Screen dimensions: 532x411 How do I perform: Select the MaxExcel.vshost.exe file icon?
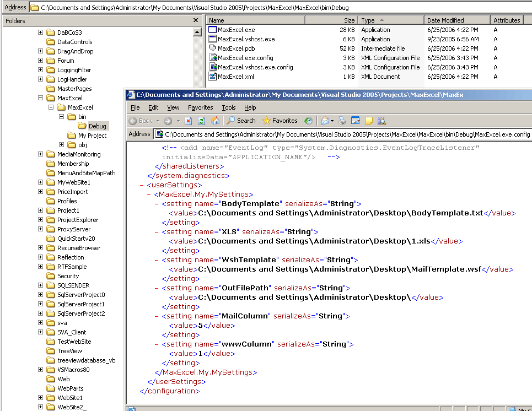point(212,39)
